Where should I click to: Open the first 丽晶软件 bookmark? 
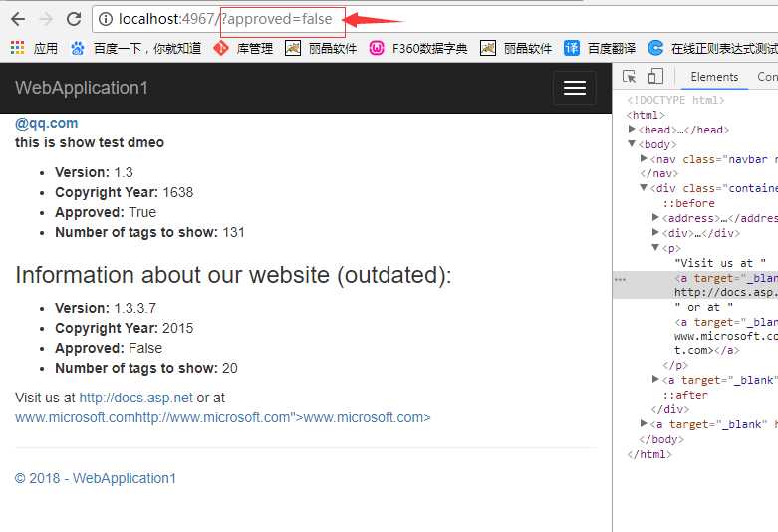pyautogui.click(x=321, y=48)
